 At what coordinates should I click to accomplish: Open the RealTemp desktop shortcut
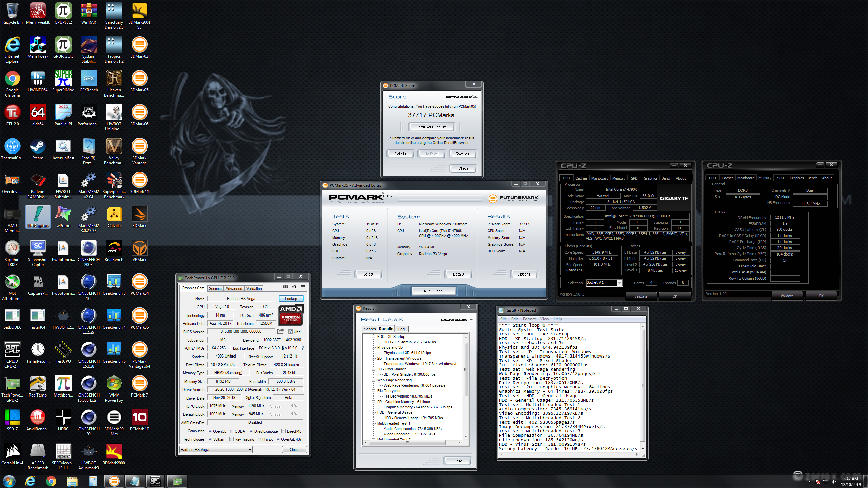38,387
